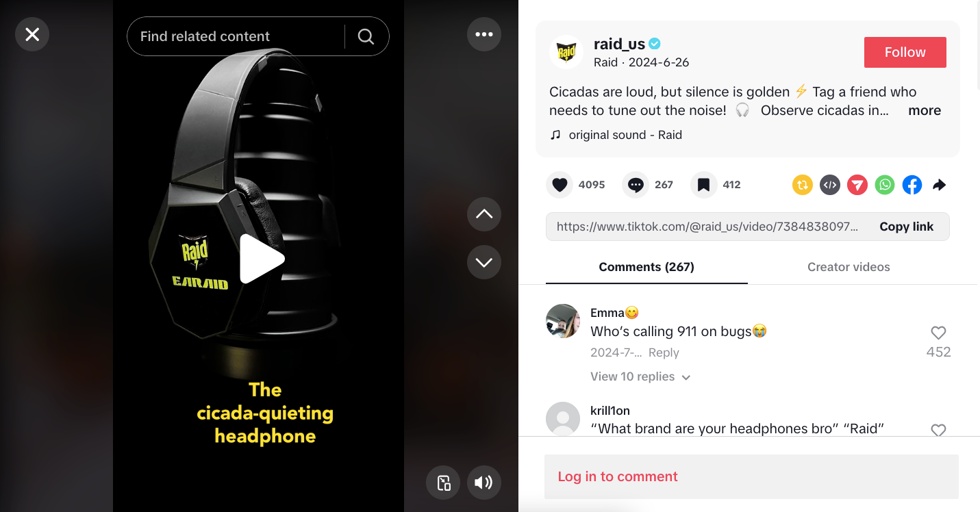Open the embed code icon
Image resolution: width=980 pixels, height=512 pixels.
point(830,185)
